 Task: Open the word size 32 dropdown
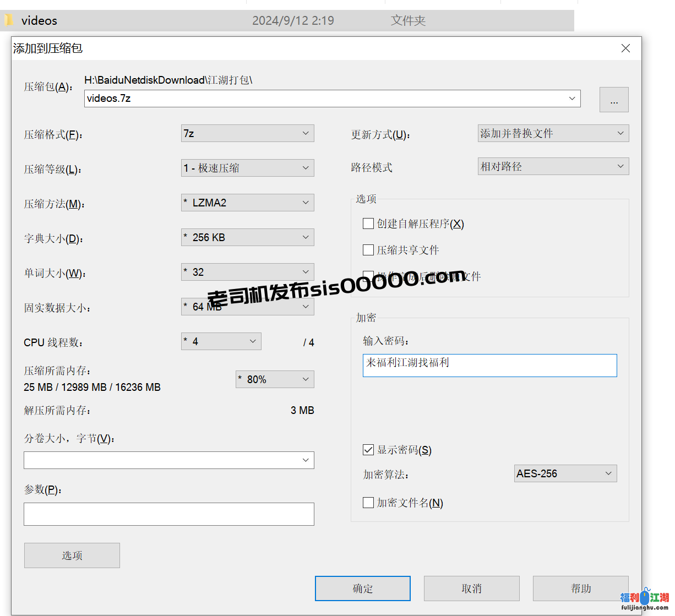point(247,272)
